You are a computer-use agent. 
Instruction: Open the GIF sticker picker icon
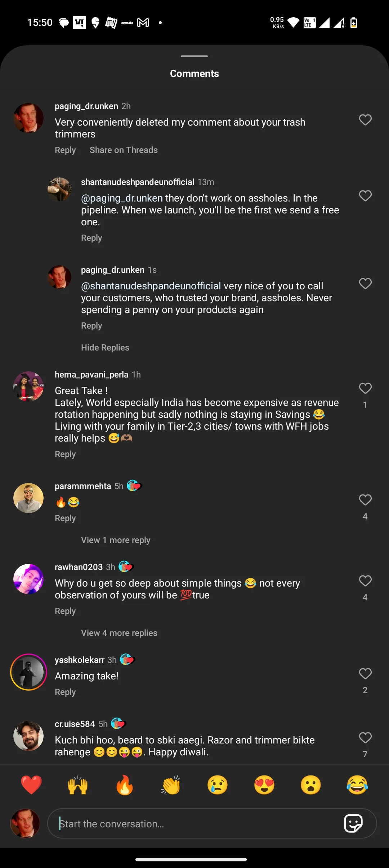click(353, 823)
